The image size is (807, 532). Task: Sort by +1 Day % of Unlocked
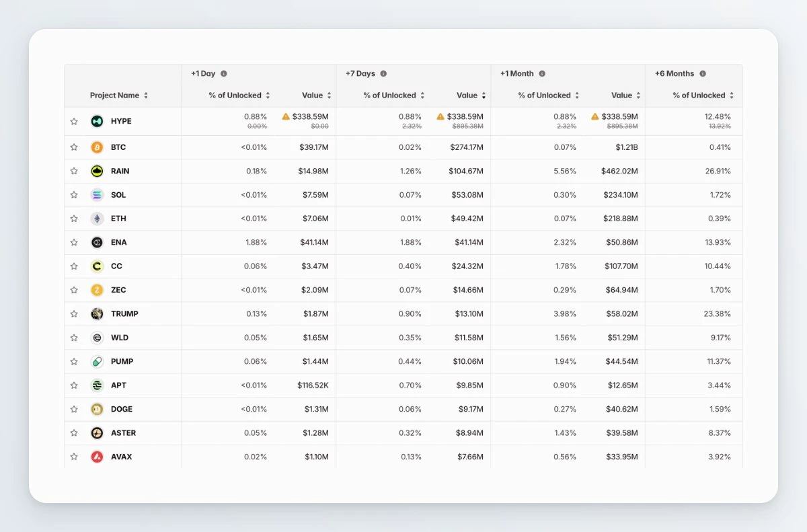[x=239, y=96]
